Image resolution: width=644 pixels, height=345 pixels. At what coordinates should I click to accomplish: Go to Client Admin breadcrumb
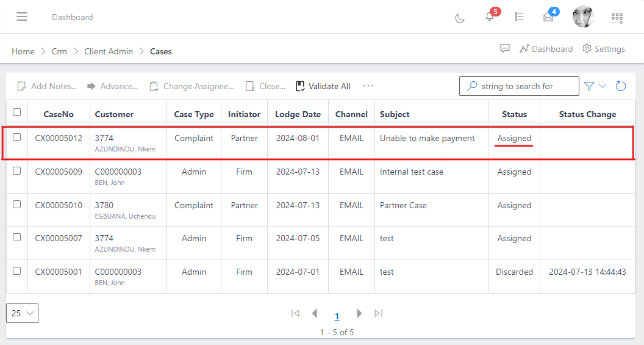pos(109,51)
